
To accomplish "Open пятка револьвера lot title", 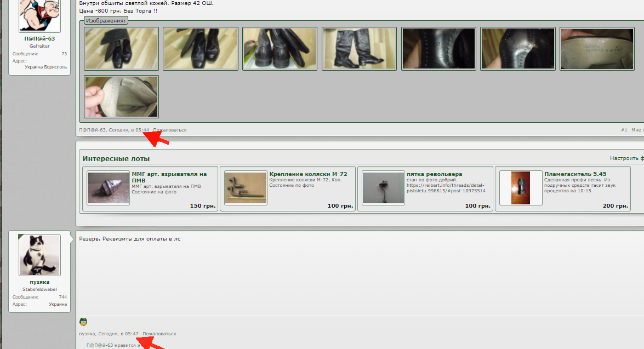I will click(x=435, y=174).
